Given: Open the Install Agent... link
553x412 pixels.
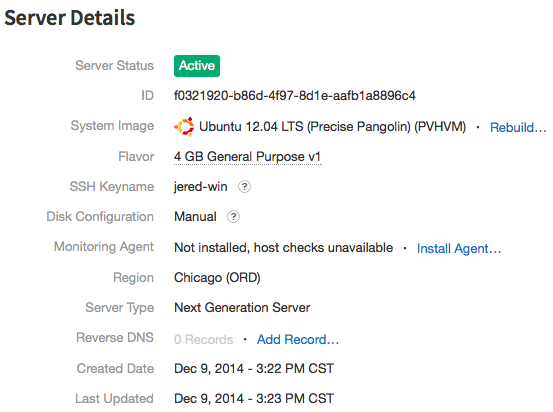Looking at the screenshot, I should click(459, 248).
